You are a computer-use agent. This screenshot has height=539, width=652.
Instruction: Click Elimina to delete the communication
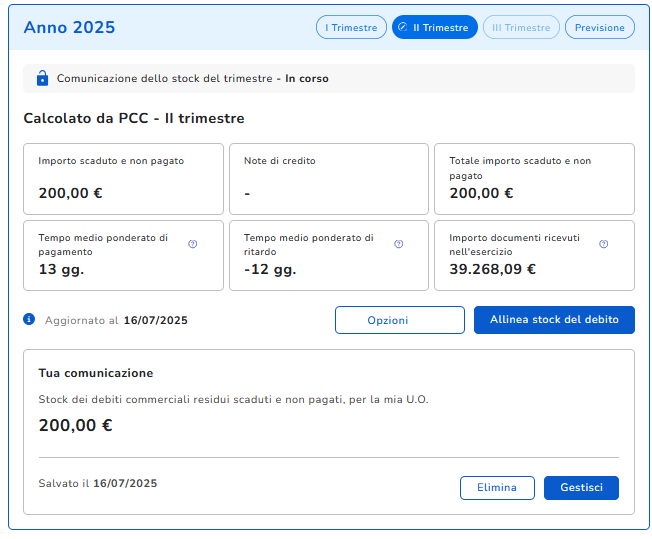pyautogui.click(x=497, y=488)
